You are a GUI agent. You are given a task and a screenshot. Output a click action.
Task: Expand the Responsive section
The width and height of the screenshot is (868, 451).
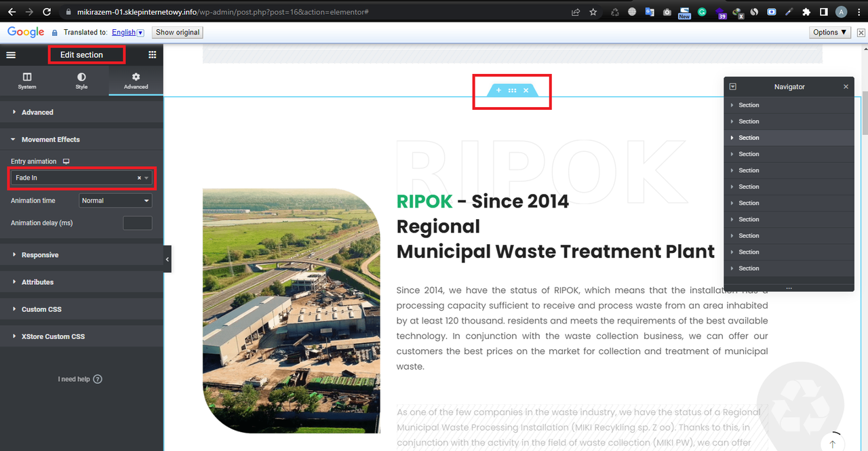(81, 255)
